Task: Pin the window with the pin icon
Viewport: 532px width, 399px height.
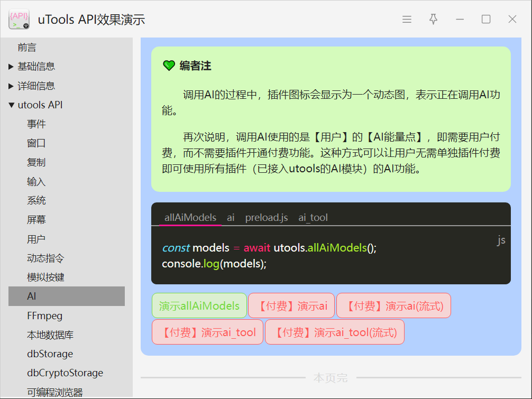Action: [433, 20]
